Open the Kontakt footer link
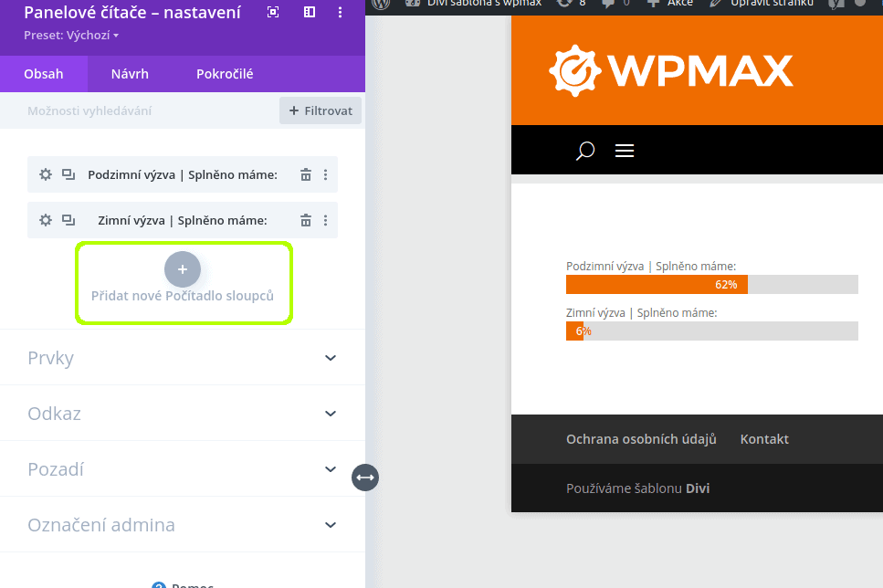Screen dimensions: 883x588 coord(764,439)
